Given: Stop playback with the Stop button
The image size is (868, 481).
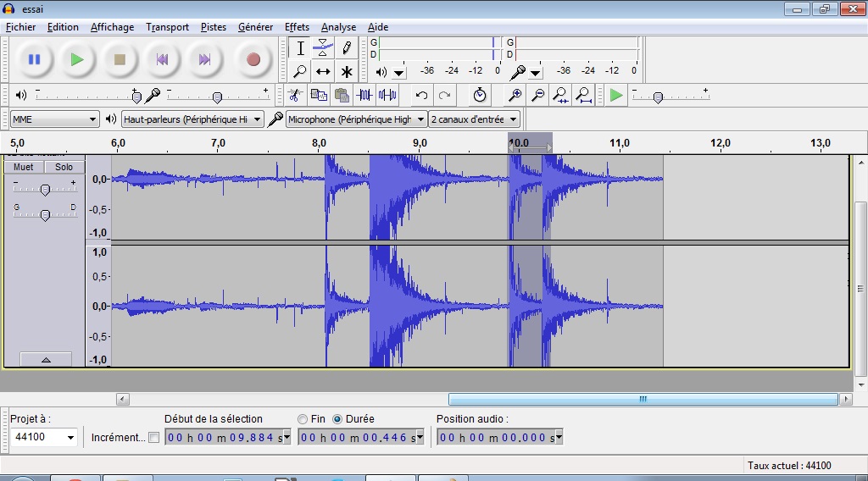Looking at the screenshot, I should point(120,59).
